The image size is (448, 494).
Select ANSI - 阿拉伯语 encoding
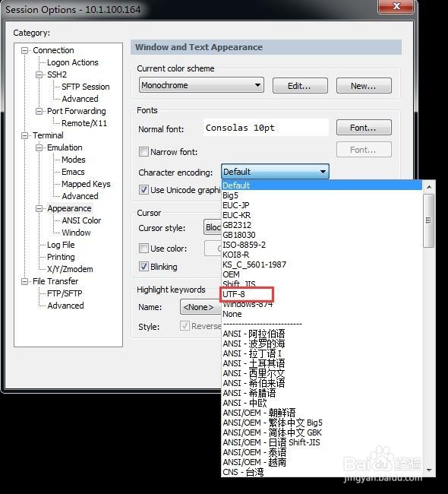coord(322,334)
